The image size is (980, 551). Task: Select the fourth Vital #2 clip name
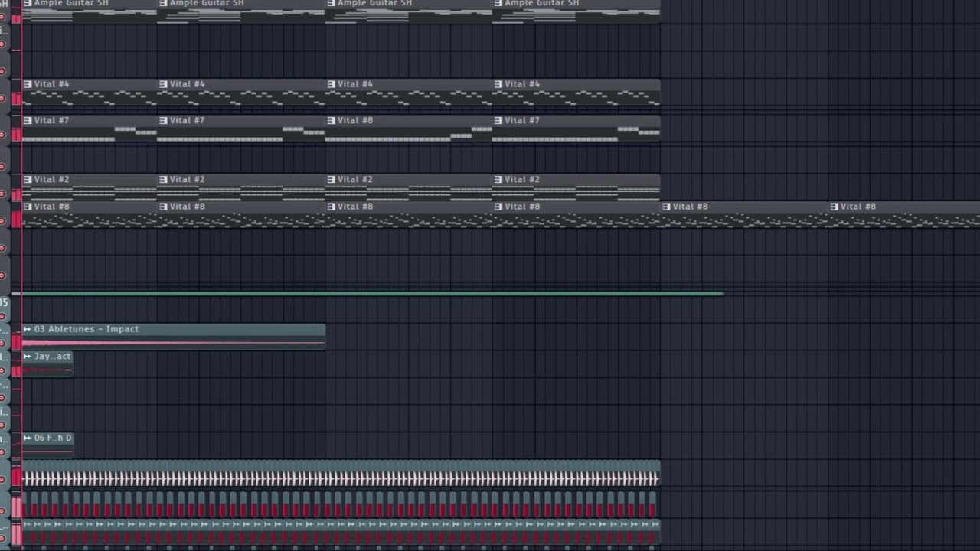pos(522,180)
